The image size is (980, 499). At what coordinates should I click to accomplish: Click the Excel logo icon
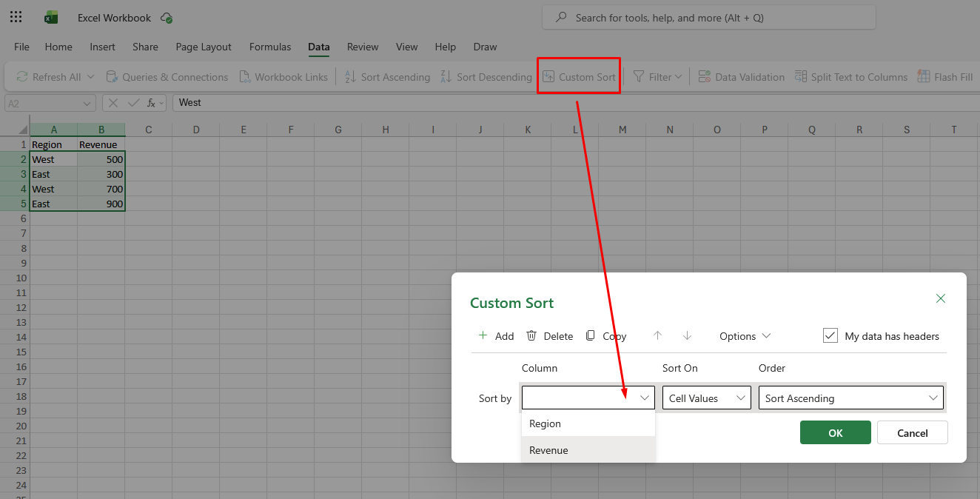pos(51,17)
